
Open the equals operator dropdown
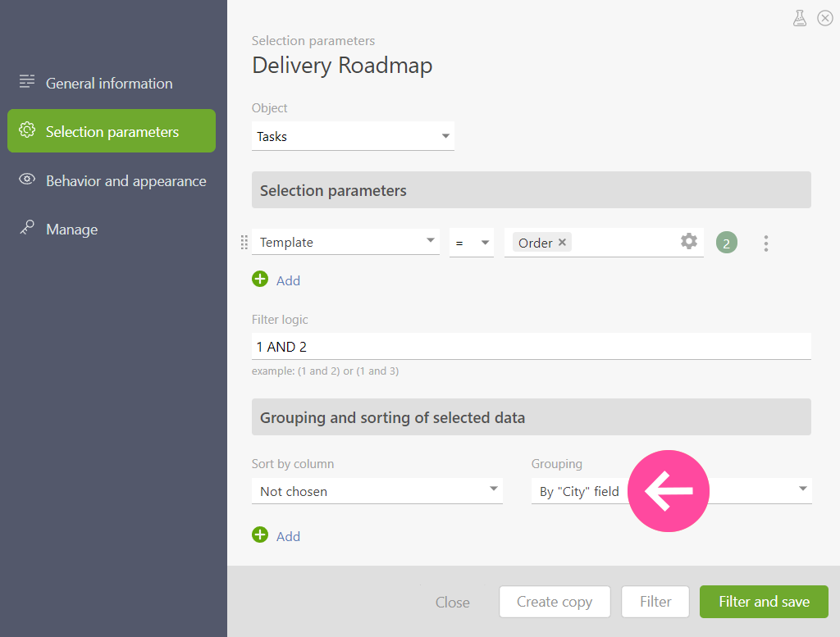472,243
